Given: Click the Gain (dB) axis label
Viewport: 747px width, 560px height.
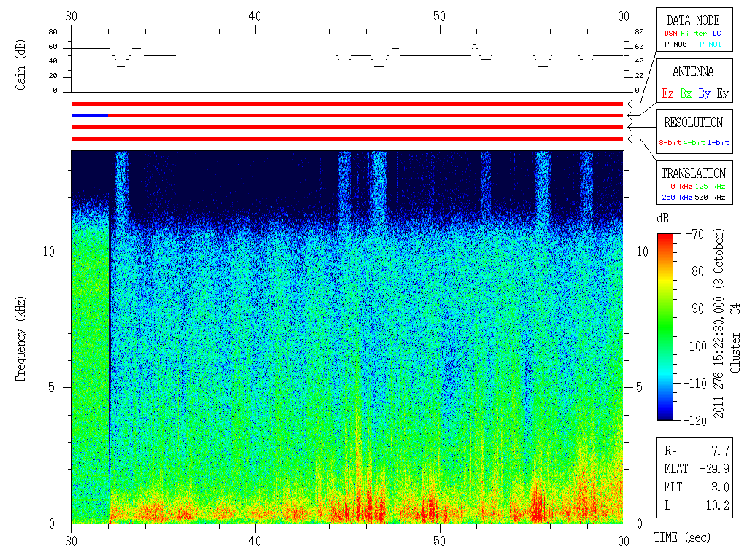Looking at the screenshot, I should coord(20,65).
